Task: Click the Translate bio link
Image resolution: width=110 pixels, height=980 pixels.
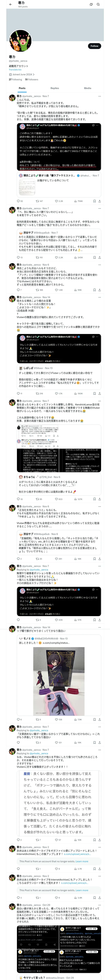Action: 15,70
